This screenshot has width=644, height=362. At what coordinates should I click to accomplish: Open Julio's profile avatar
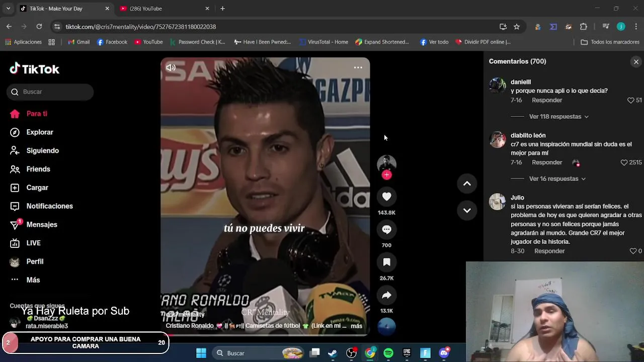click(x=497, y=202)
